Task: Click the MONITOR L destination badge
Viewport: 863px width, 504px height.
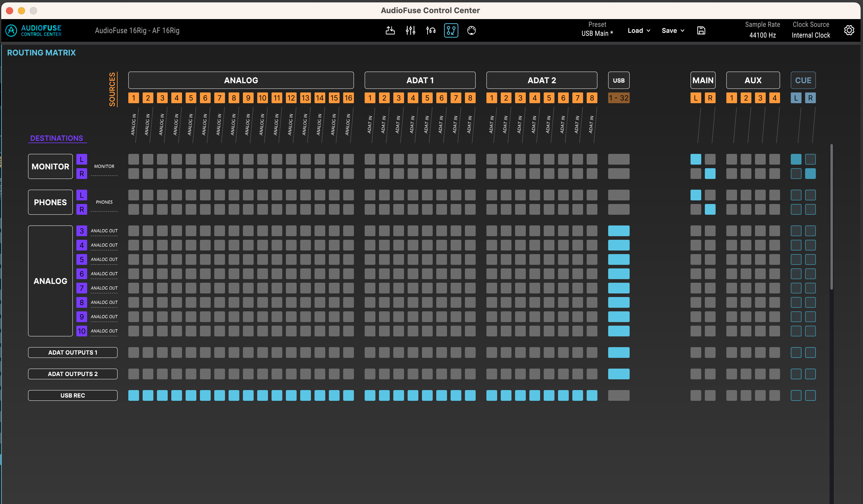Action: (x=81, y=159)
